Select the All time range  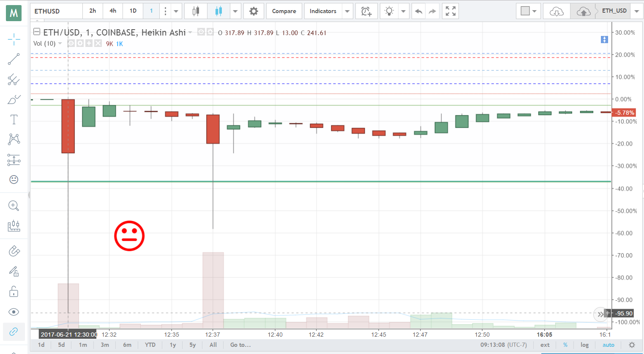(x=213, y=345)
